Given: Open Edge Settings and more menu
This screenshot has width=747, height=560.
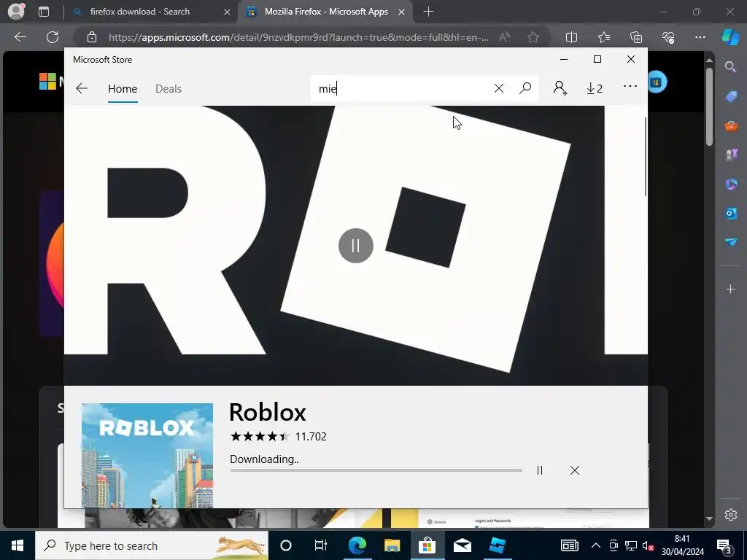Looking at the screenshot, I should pos(700,37).
